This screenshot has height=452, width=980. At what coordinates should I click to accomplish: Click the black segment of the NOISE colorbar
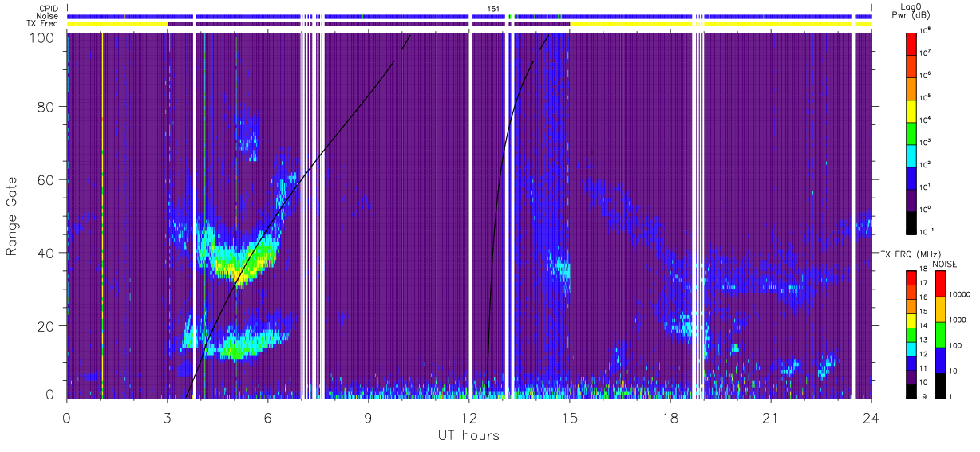[940, 384]
